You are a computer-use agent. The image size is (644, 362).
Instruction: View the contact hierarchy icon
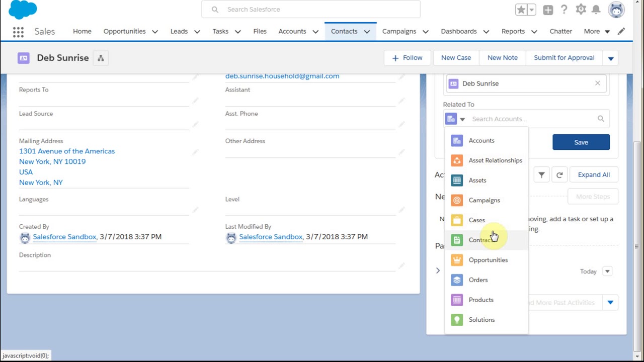(x=101, y=58)
